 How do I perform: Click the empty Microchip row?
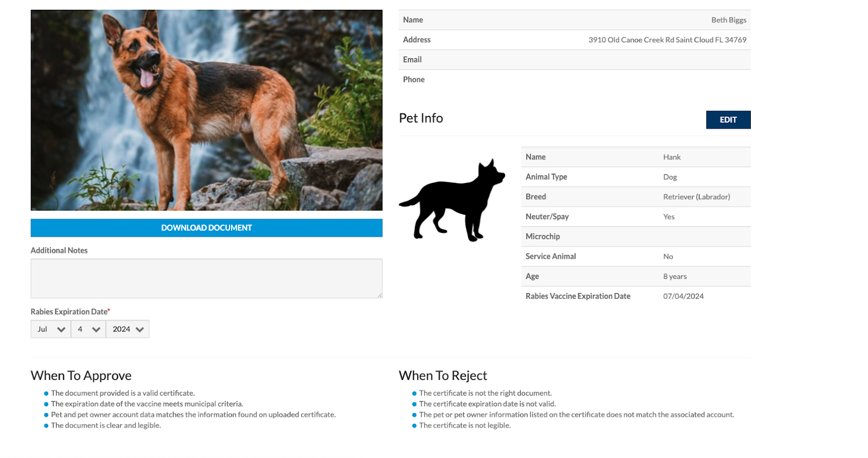636,237
